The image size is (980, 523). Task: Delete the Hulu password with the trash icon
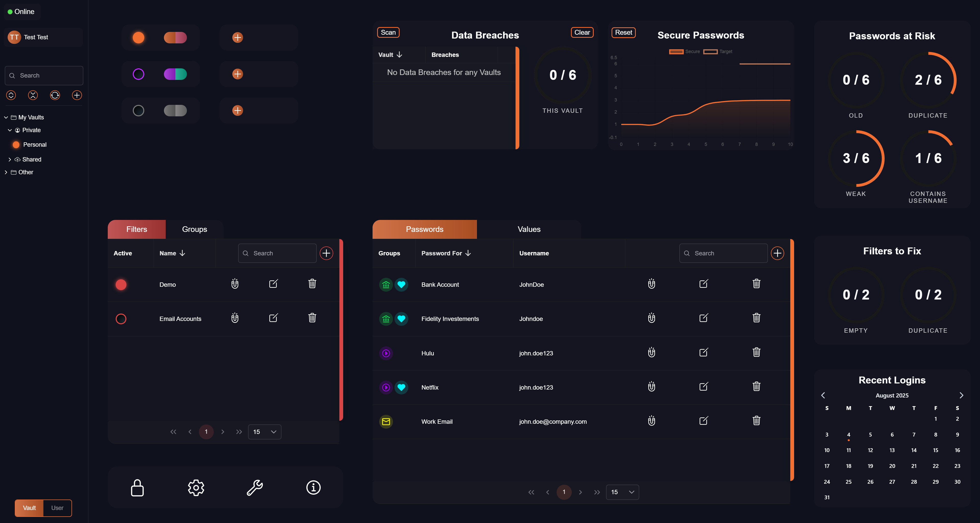pyautogui.click(x=756, y=353)
